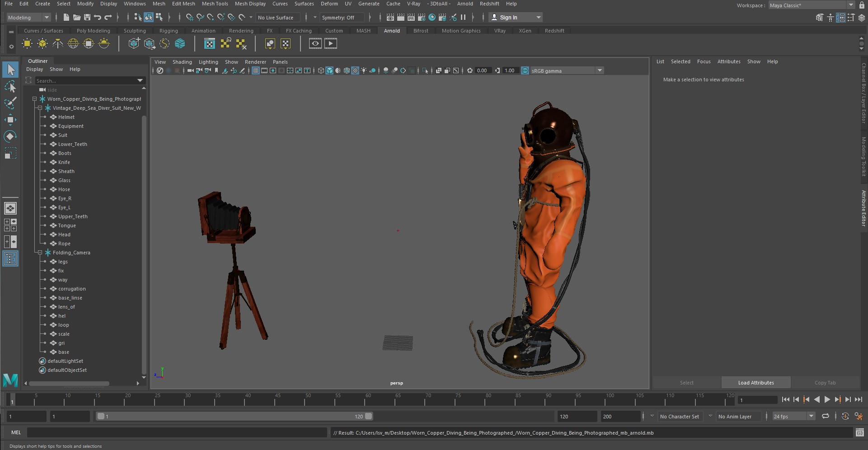Click the Open Scene folder icon
This screenshot has width=868, height=450.
coord(77,17)
